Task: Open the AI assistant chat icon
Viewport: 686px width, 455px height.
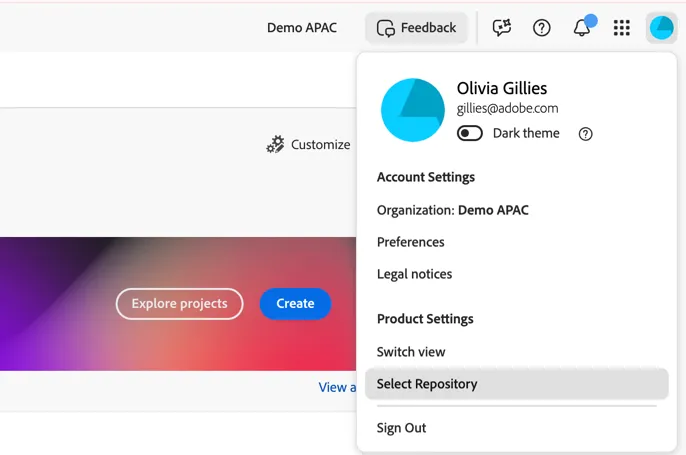Action: 502,28
